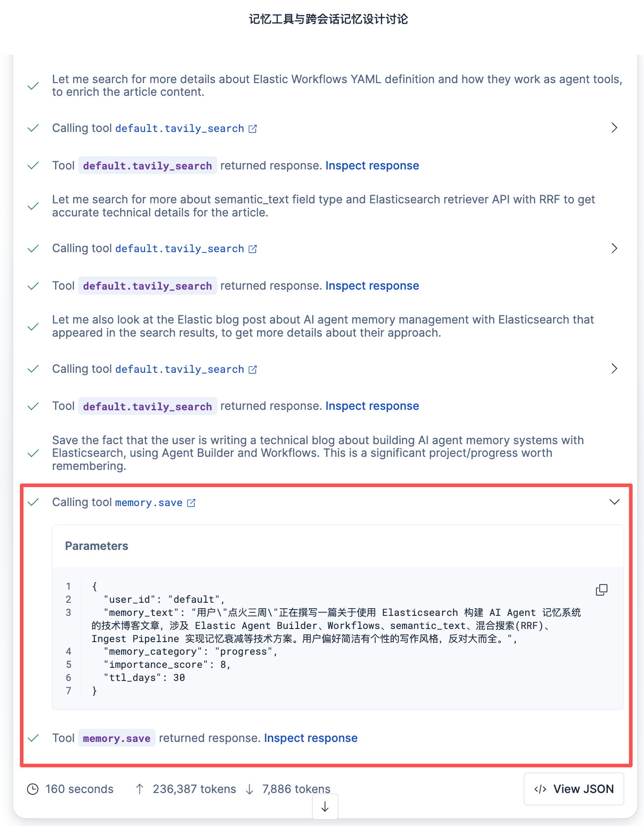The height and width of the screenshot is (826, 644).
Task: Click the "160 seconds" duration text
Action: (79, 789)
